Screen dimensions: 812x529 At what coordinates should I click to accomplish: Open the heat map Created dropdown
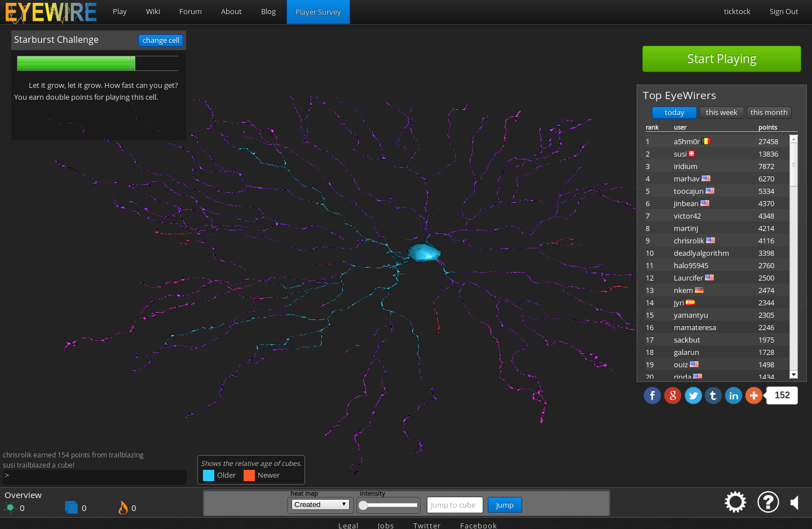pyautogui.click(x=320, y=505)
